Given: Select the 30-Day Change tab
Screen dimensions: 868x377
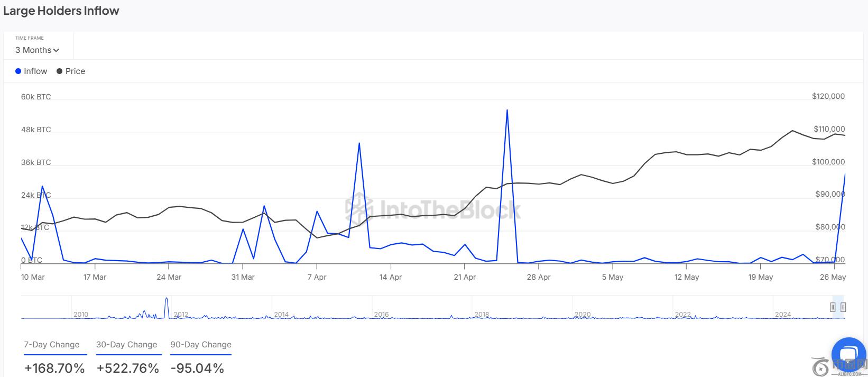Looking at the screenshot, I should click(127, 345).
